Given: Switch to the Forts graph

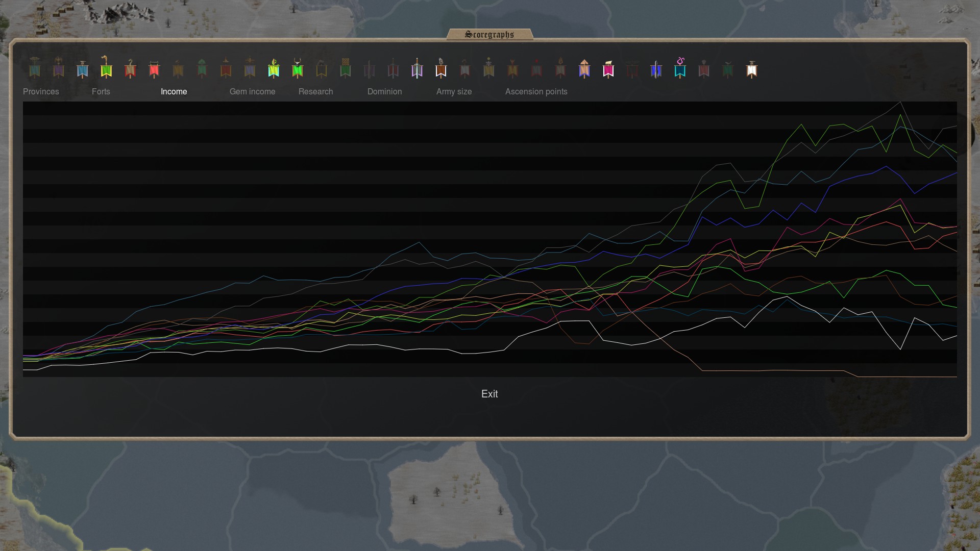Looking at the screenshot, I should click(x=101, y=92).
